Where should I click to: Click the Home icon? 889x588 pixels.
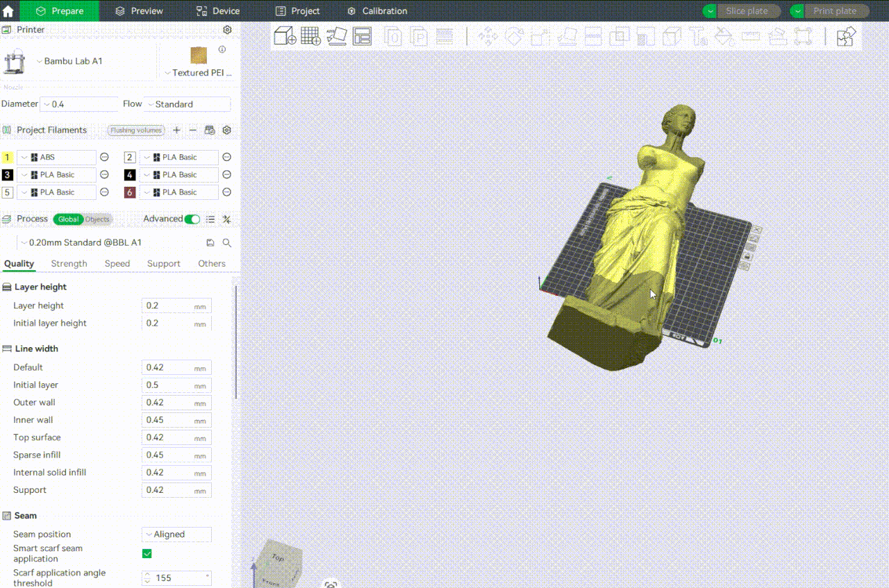tap(8, 11)
